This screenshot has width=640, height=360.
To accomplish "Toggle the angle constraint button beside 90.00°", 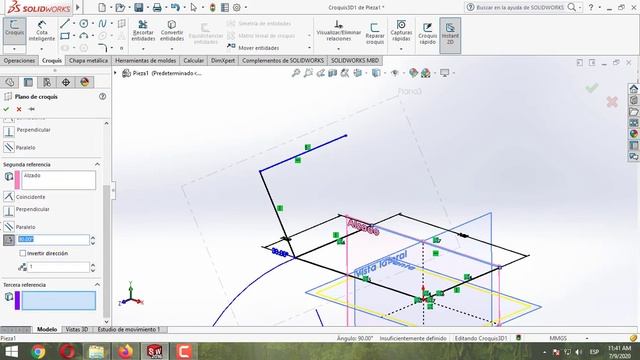I will click(x=9, y=240).
